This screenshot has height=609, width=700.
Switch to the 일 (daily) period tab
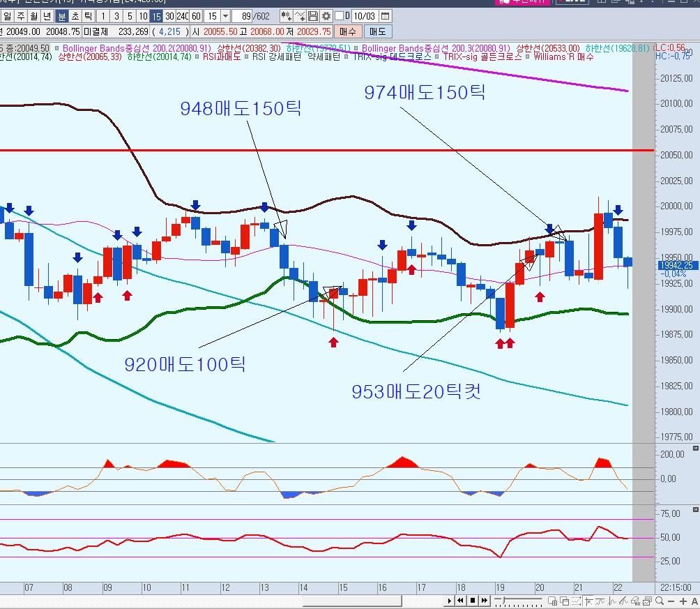(x=8, y=15)
